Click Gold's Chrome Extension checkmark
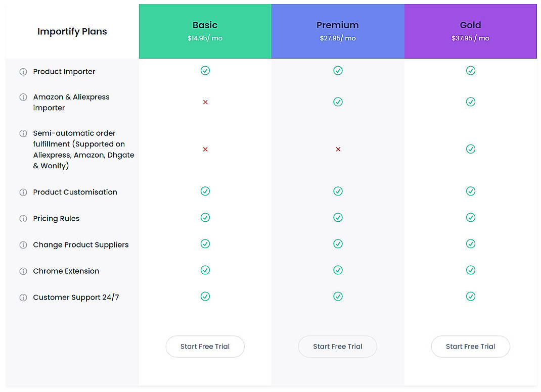The height and width of the screenshot is (392, 541). coord(470,270)
